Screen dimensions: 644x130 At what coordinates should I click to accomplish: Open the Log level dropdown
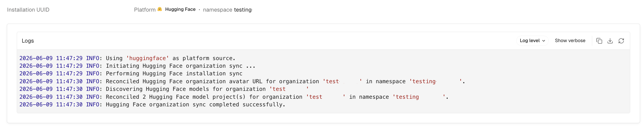[x=532, y=41]
